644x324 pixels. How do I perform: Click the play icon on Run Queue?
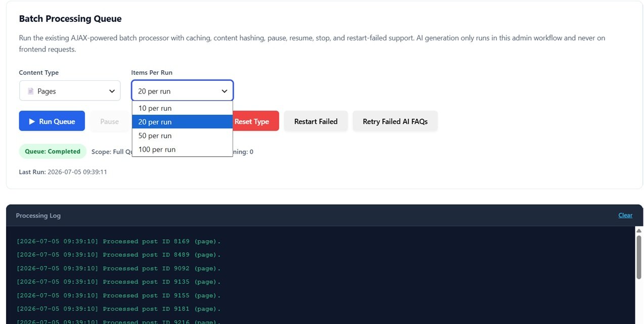click(32, 121)
